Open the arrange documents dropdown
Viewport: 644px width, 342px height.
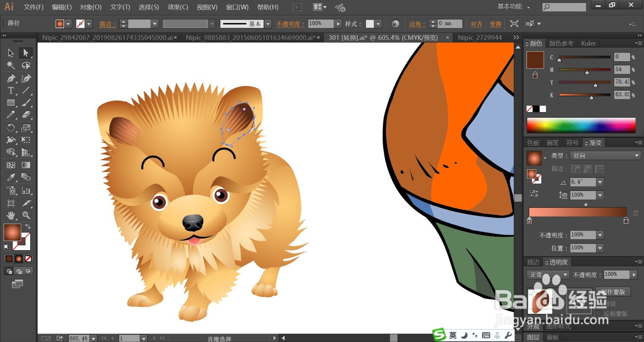tap(320, 7)
